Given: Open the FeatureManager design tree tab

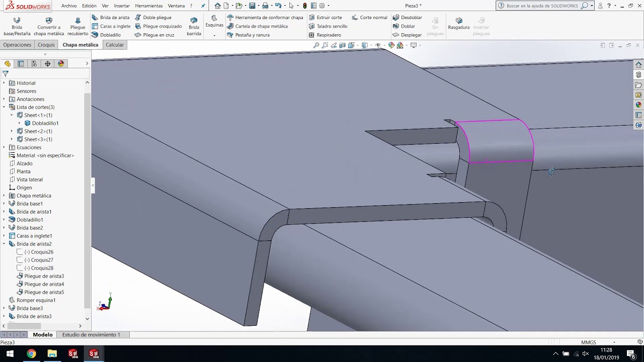Looking at the screenshot, I should (8, 64).
